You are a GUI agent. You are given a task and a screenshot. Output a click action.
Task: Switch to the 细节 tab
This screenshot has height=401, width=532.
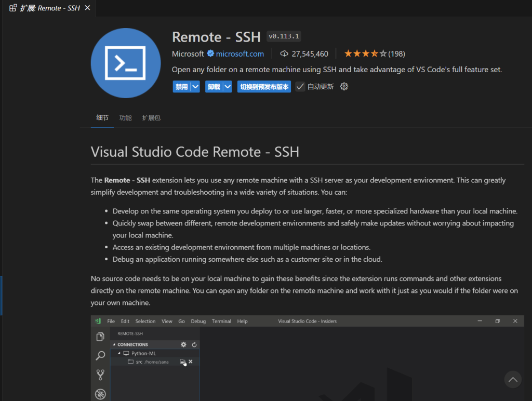coord(102,118)
